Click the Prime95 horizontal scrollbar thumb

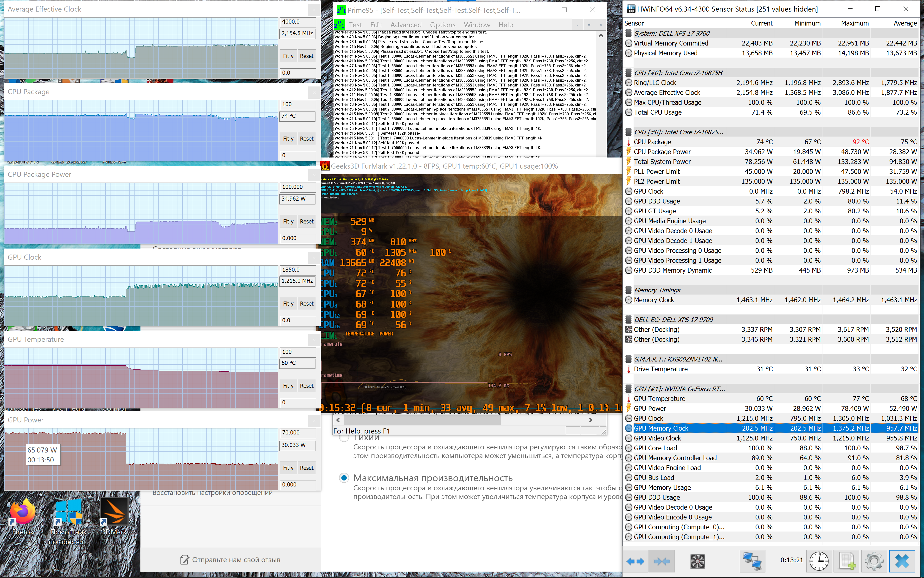pos(422,420)
